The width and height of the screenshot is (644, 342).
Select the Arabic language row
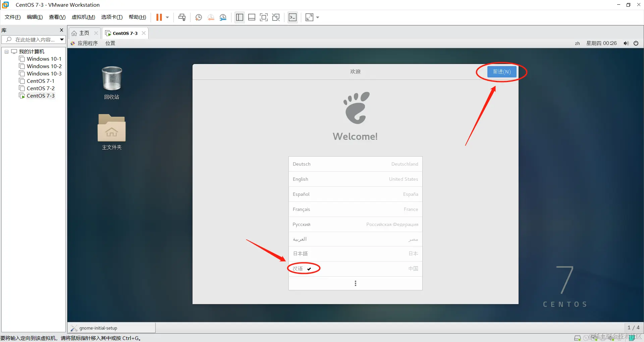pos(355,239)
